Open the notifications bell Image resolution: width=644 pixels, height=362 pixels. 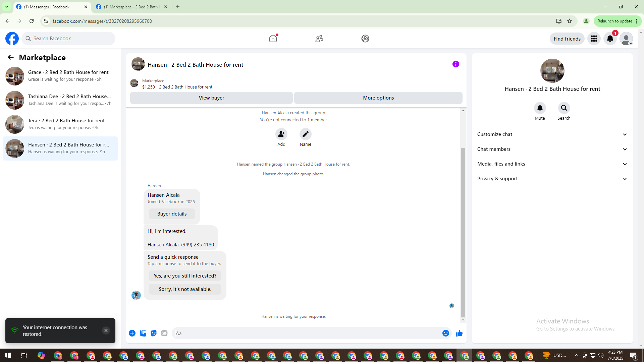(x=610, y=39)
